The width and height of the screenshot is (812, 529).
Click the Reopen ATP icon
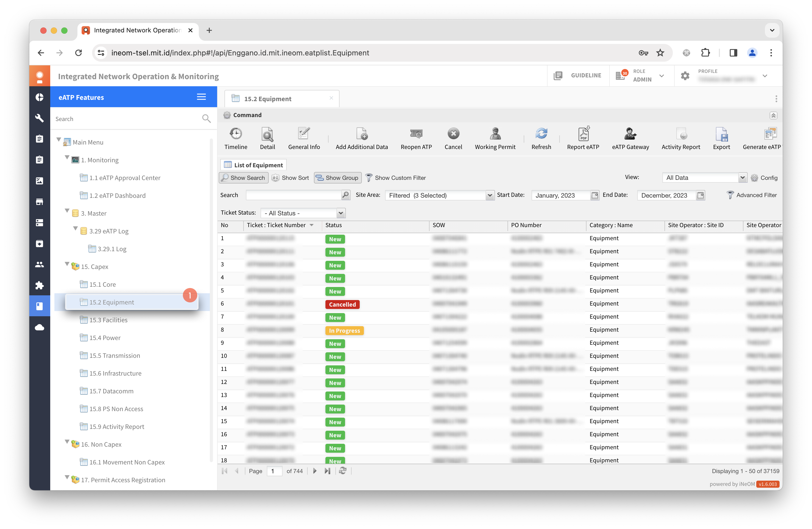(416, 134)
